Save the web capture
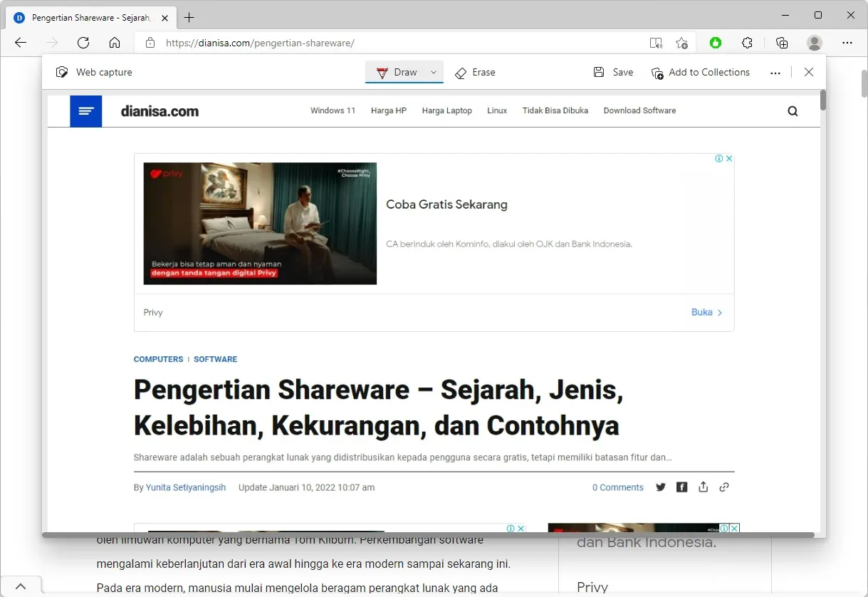This screenshot has height=597, width=868. [613, 72]
